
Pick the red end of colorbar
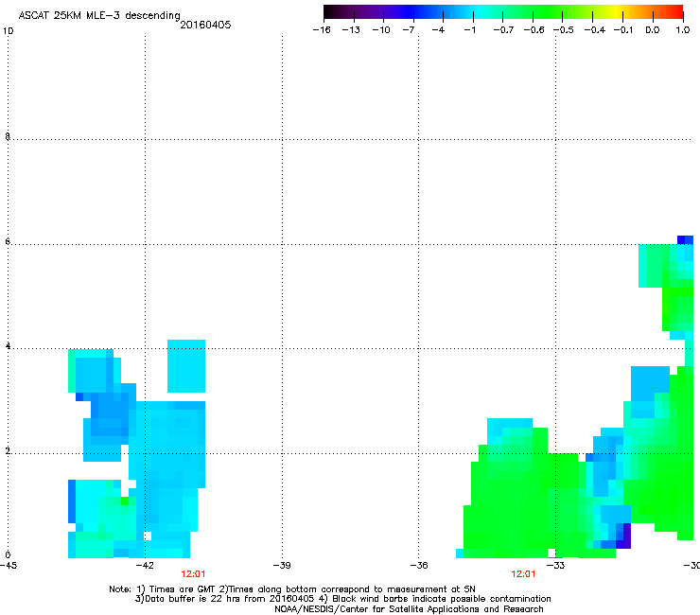coord(676,11)
